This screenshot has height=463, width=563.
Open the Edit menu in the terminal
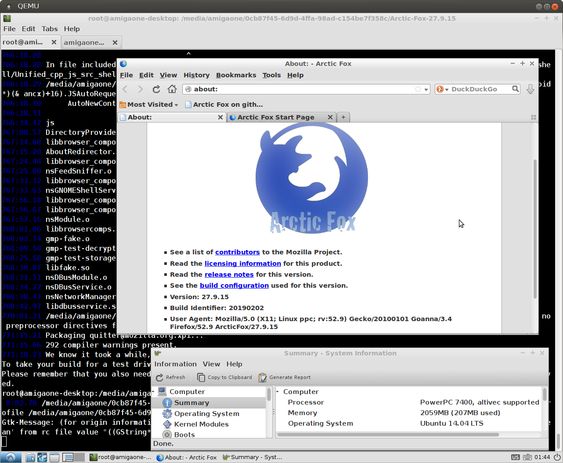(28, 29)
